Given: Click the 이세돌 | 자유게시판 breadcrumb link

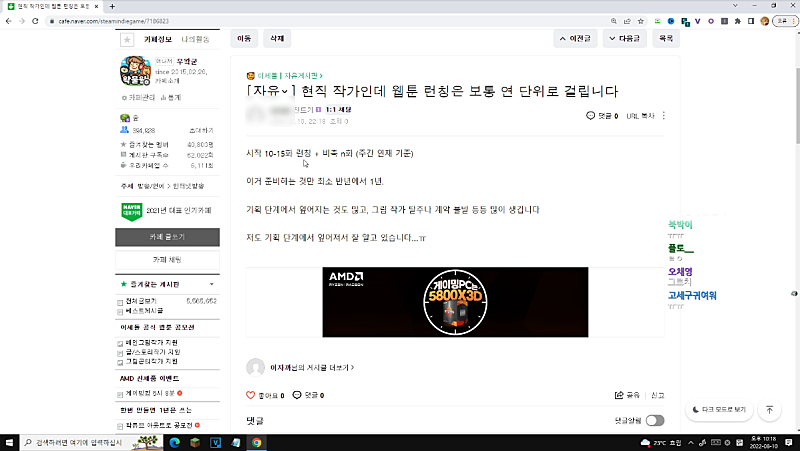Looking at the screenshot, I should pos(290,76).
